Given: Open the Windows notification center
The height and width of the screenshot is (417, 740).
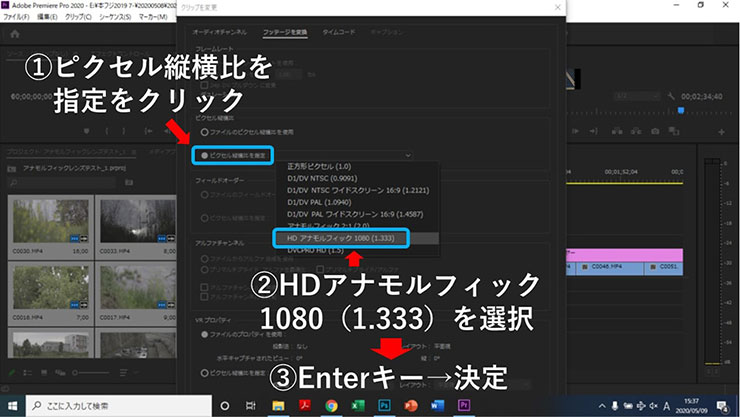Looking at the screenshot, I should click(x=722, y=406).
